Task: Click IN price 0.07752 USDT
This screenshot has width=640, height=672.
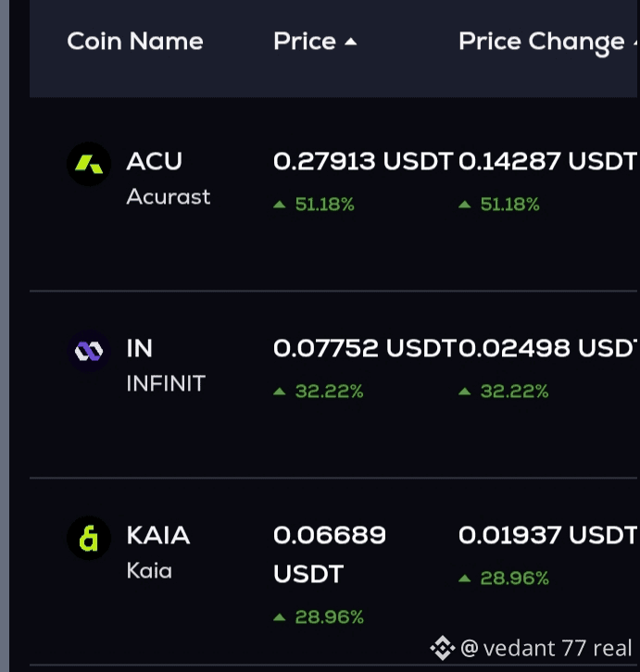Action: pyautogui.click(x=365, y=348)
